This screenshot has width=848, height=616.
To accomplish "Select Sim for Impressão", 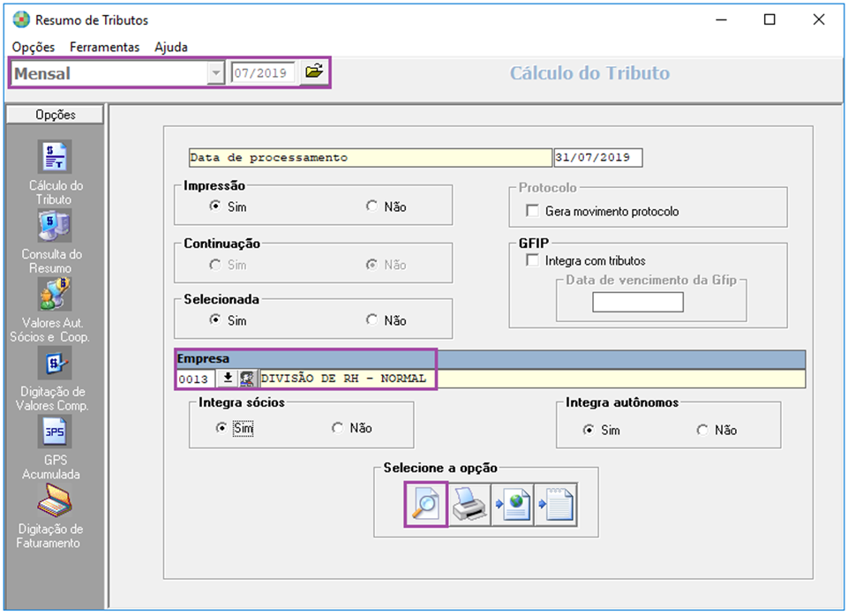I will (x=215, y=206).
